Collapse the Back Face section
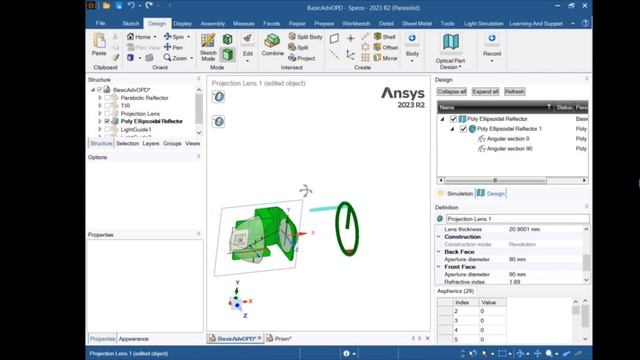The height and width of the screenshot is (360, 640). [439, 252]
